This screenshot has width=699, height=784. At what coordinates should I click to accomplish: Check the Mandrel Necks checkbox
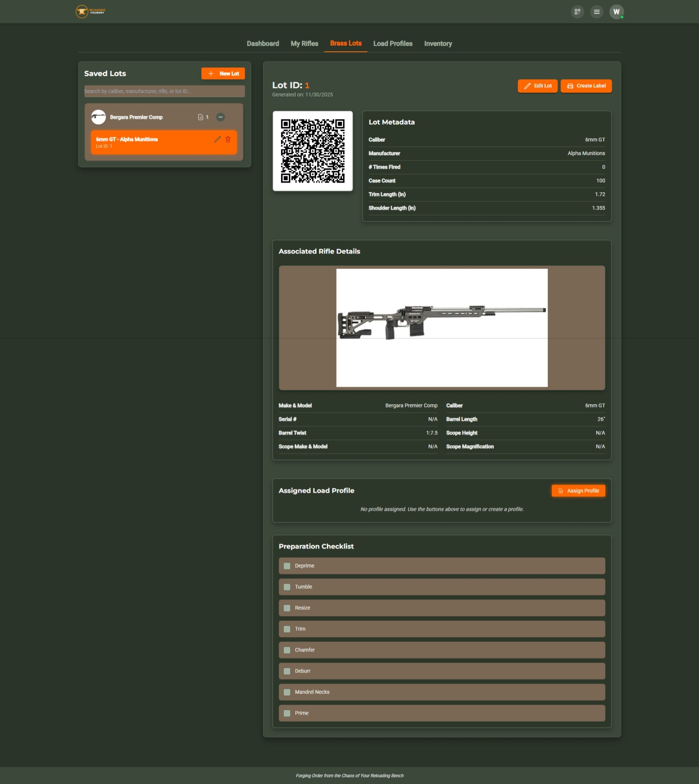pos(287,692)
